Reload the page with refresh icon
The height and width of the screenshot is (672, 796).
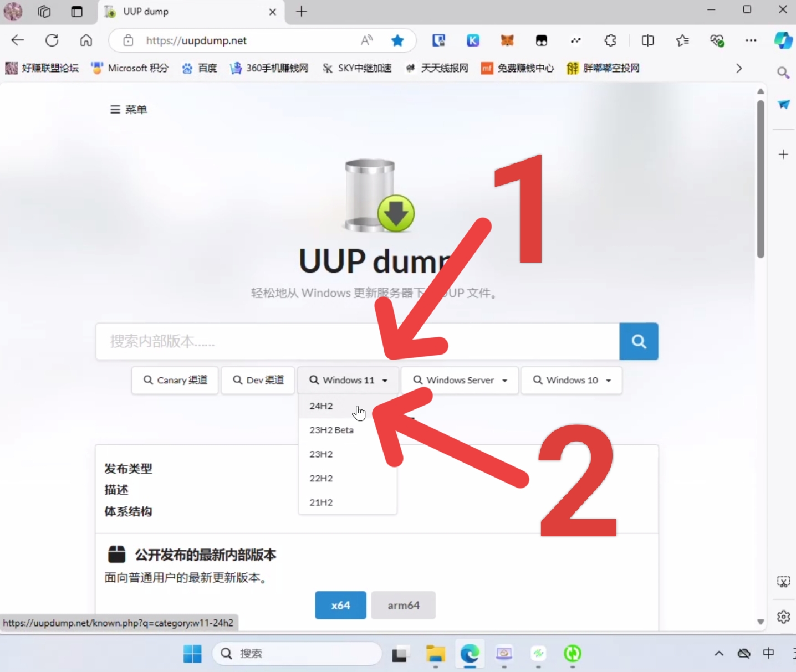(x=52, y=40)
